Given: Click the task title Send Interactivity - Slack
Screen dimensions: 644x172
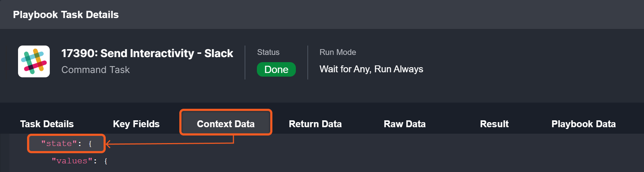Looking at the screenshot, I should (147, 53).
